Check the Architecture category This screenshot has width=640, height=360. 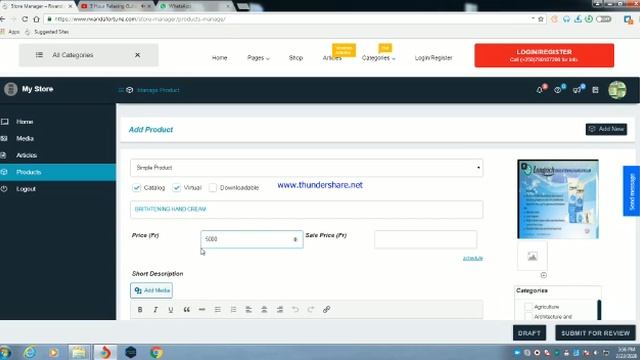coord(529,317)
